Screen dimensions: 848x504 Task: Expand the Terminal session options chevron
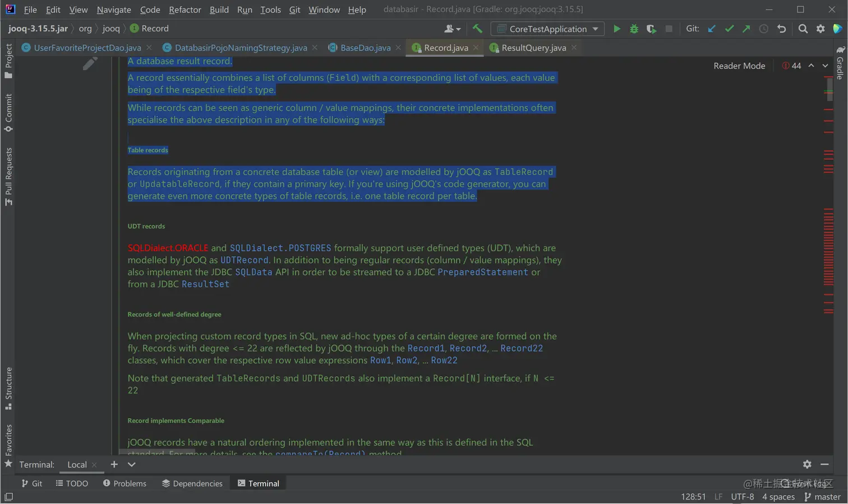(x=132, y=464)
